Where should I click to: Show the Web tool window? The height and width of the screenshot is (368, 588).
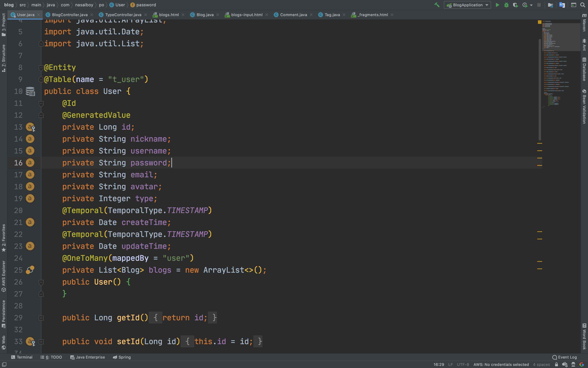click(x=4, y=342)
